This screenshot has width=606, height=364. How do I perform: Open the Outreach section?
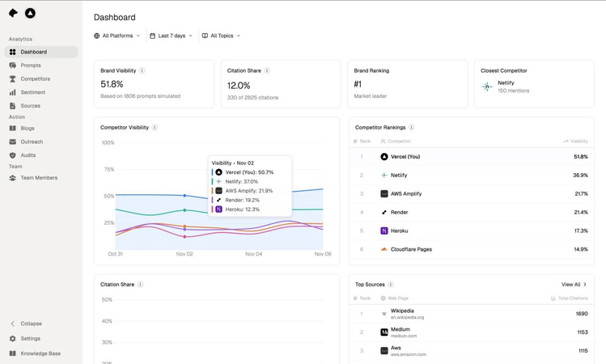click(41, 142)
